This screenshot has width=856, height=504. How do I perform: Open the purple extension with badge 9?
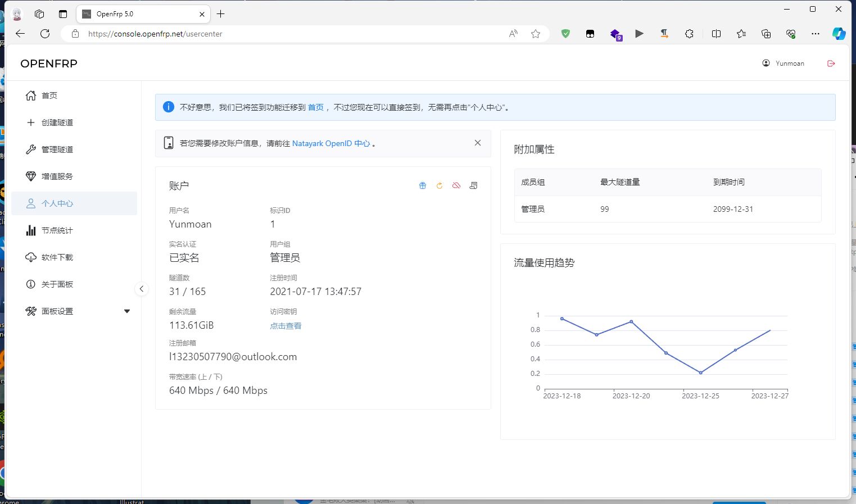(615, 34)
